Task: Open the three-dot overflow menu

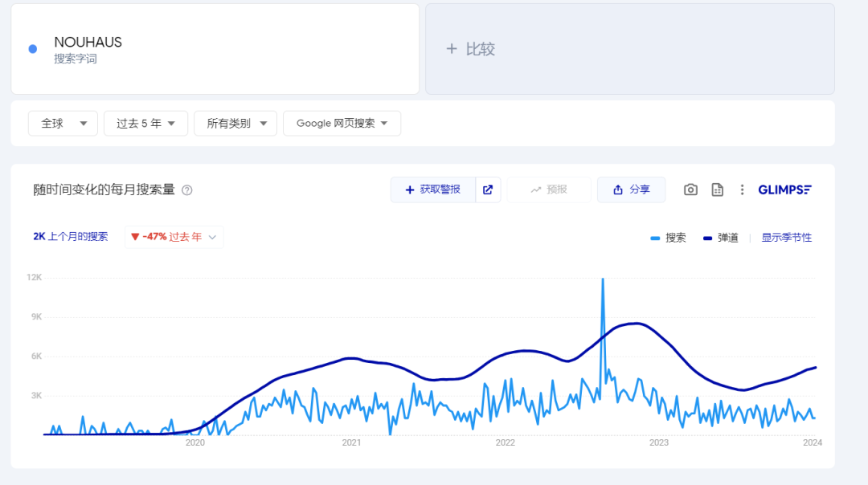Action: coord(742,190)
